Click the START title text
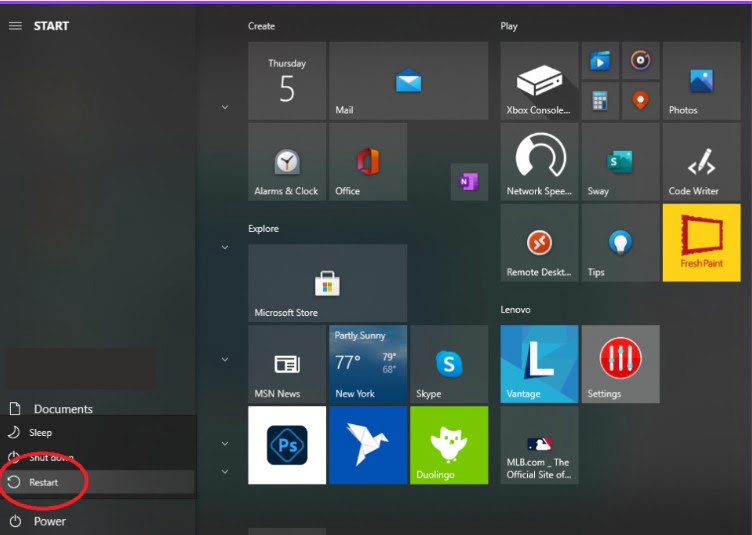 [51, 26]
